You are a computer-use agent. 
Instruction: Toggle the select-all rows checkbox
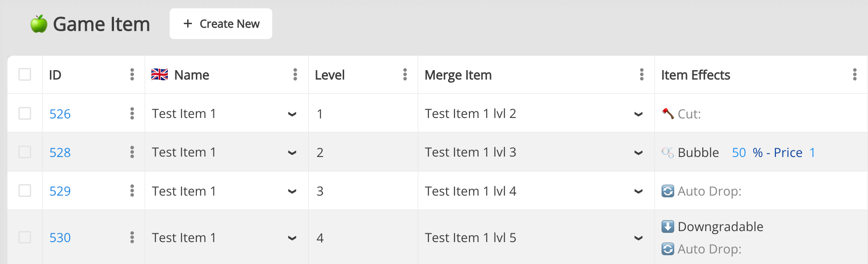click(x=25, y=75)
